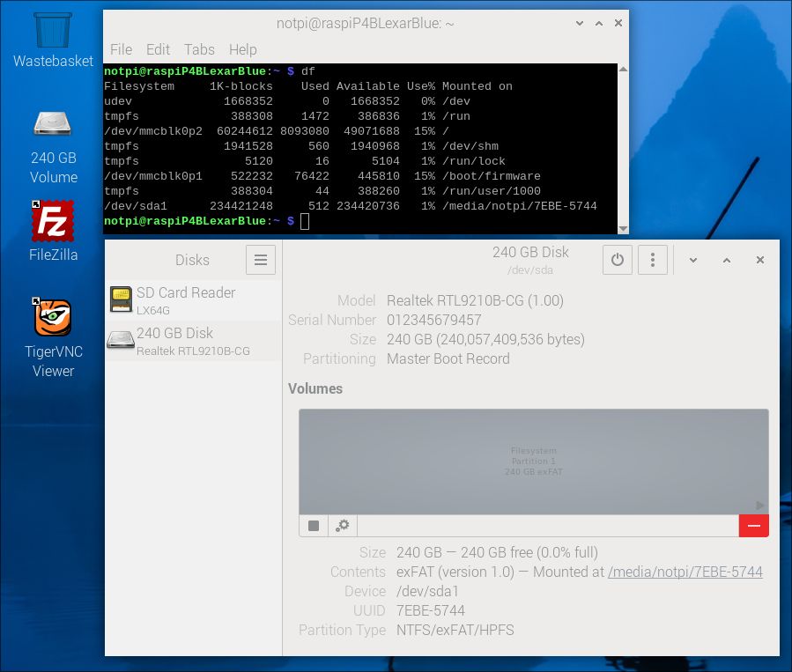Click the terminal command prompt cursor
792x672 pixels.
point(305,221)
